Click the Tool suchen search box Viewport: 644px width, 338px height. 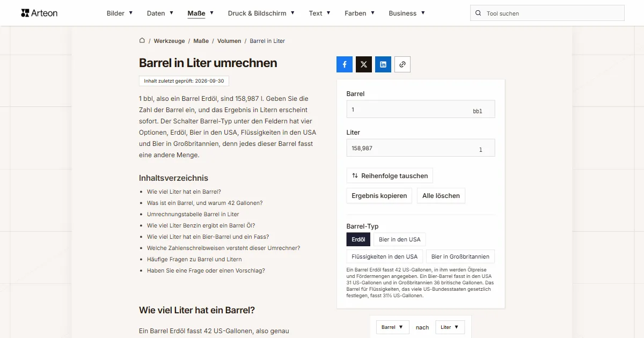(x=547, y=13)
